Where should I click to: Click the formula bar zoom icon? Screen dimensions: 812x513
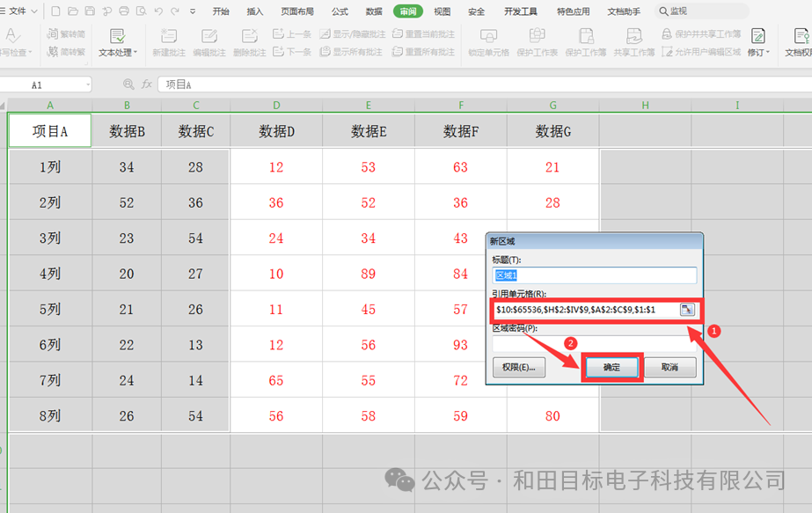tap(128, 84)
